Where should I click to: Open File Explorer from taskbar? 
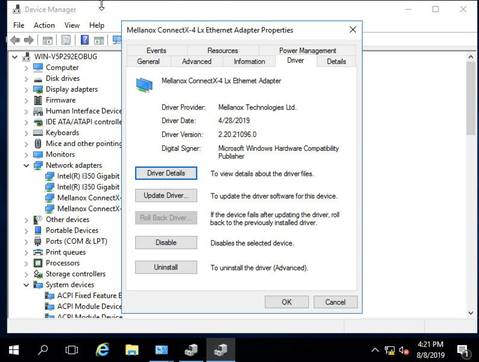(x=132, y=350)
